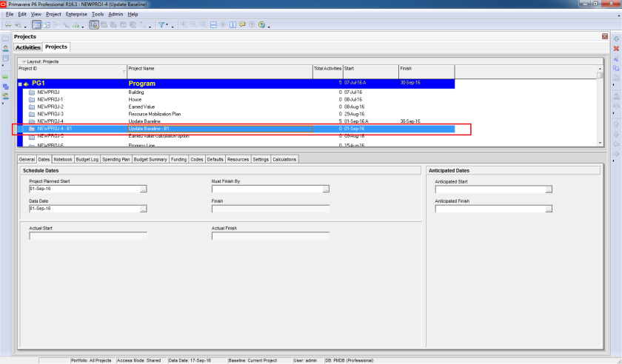Open the Project menu
622x364 pixels.
click(x=53, y=14)
